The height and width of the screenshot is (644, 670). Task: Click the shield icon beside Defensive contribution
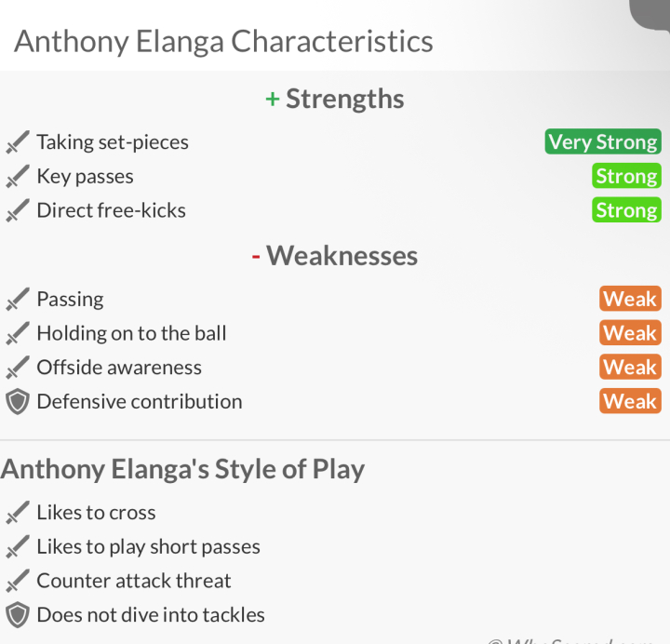(x=18, y=402)
